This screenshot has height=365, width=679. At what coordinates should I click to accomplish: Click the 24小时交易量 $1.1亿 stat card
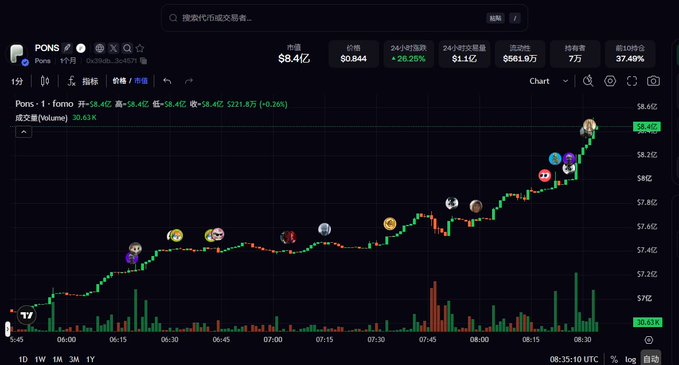pyautogui.click(x=464, y=54)
